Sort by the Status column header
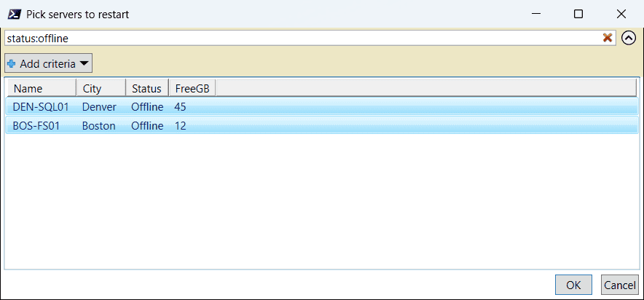Viewport: 644px width, 300px height. click(x=147, y=88)
